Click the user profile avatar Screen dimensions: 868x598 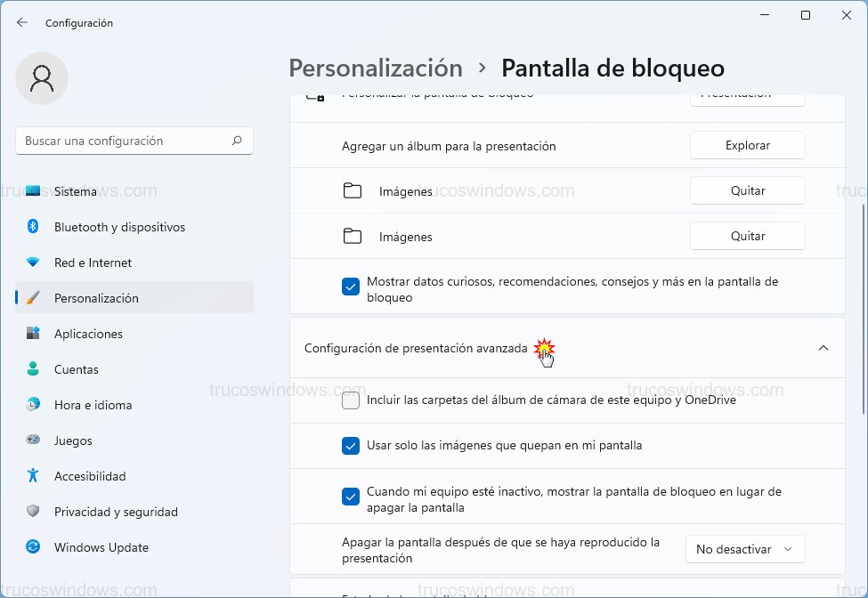click(x=42, y=78)
